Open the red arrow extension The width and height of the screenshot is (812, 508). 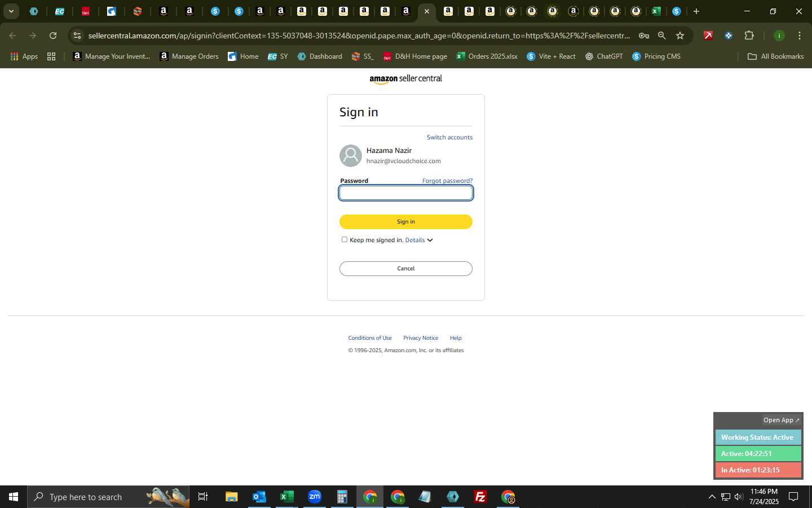coord(708,36)
